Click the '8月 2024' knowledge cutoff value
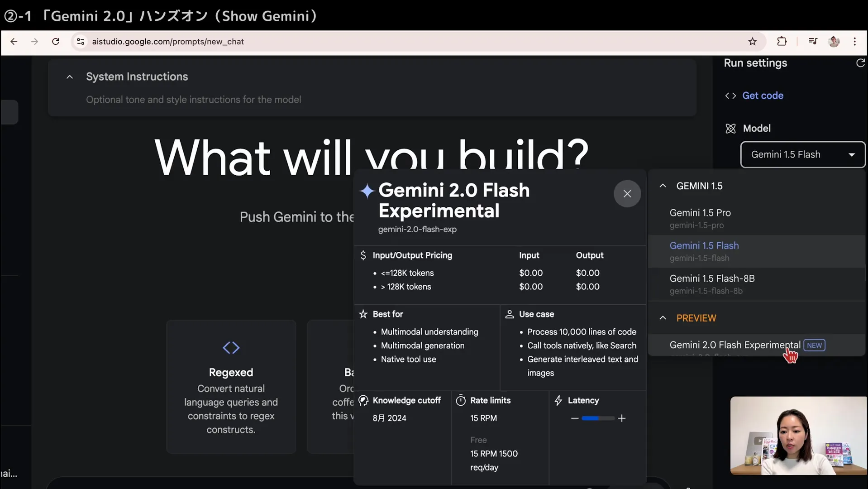 click(x=389, y=418)
